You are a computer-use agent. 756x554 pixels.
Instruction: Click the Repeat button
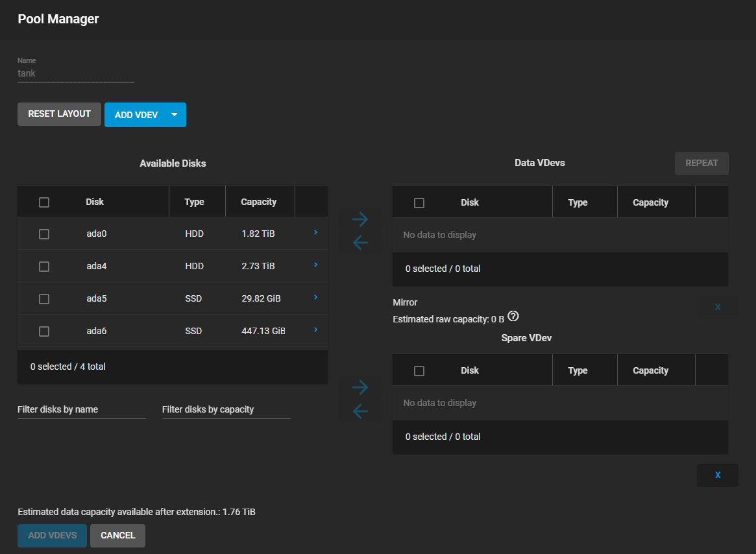click(701, 163)
